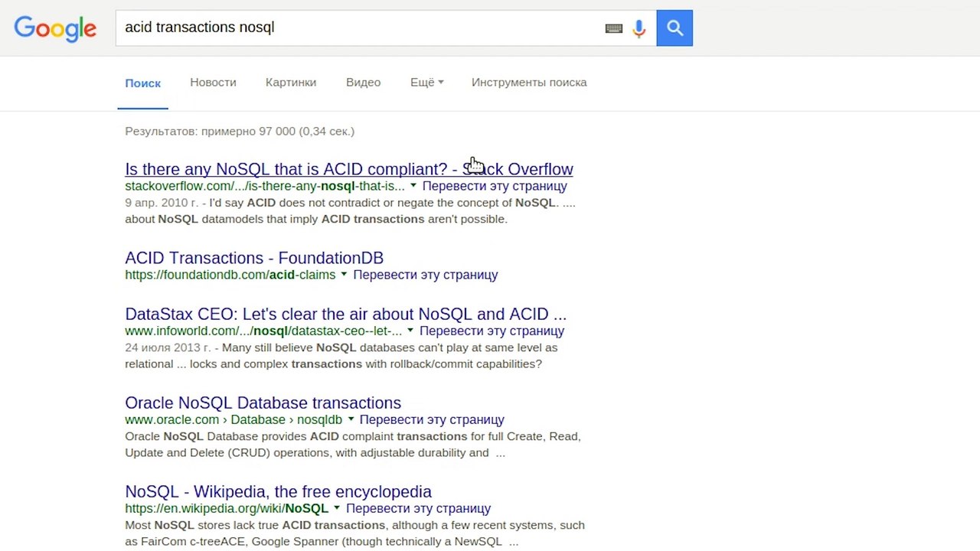Open ACID Transactions - FoundationDB result
980x551 pixels.
[254, 258]
